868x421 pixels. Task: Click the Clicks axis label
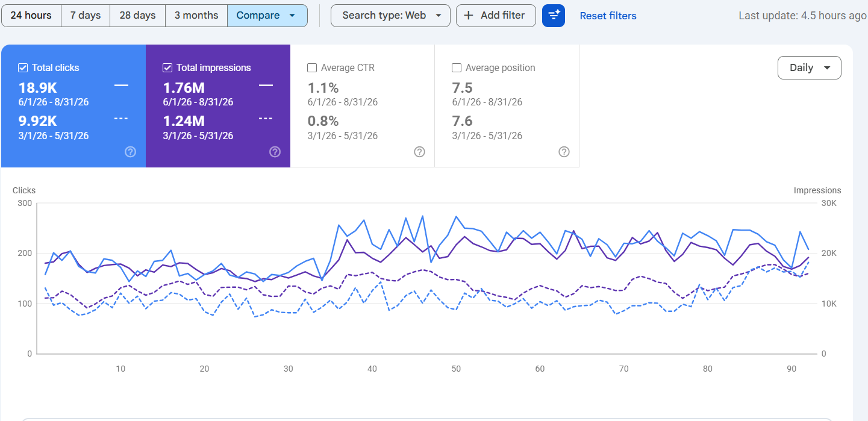point(24,190)
